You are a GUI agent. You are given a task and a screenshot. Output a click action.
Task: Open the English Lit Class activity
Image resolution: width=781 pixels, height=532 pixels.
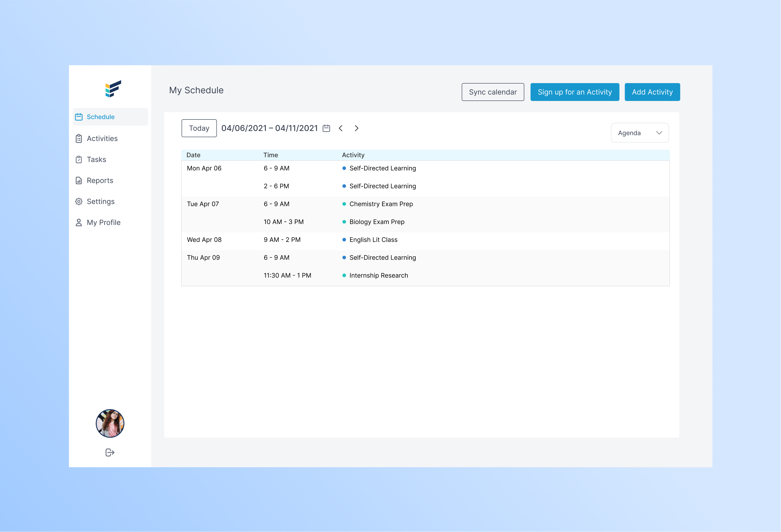(373, 240)
